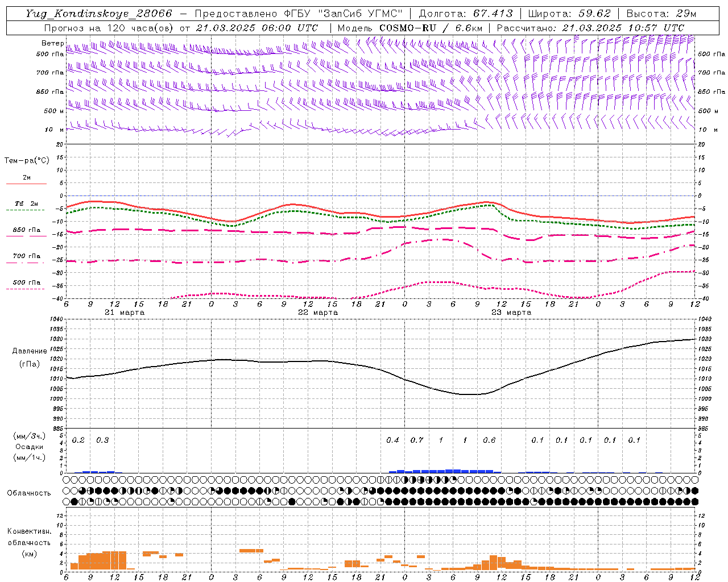Viewport: 728px width, 582px height.
Task: Click the 850 гПа temperature legend entry
Action: tap(27, 230)
